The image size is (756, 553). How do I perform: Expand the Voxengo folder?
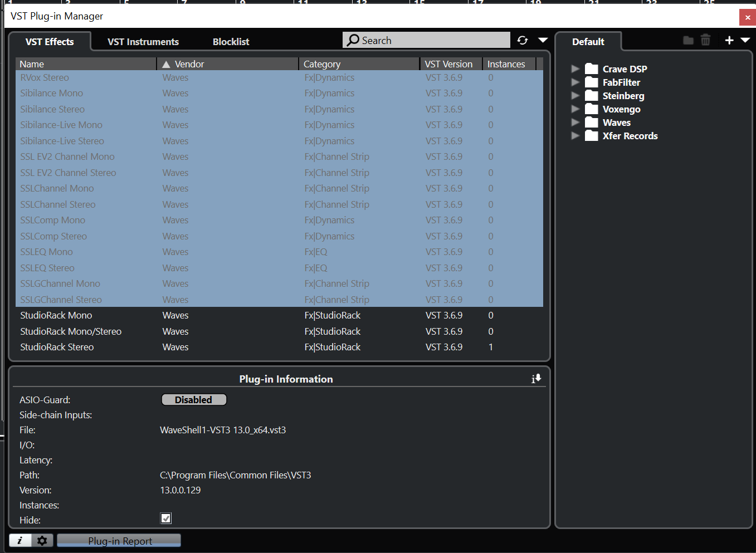(575, 109)
